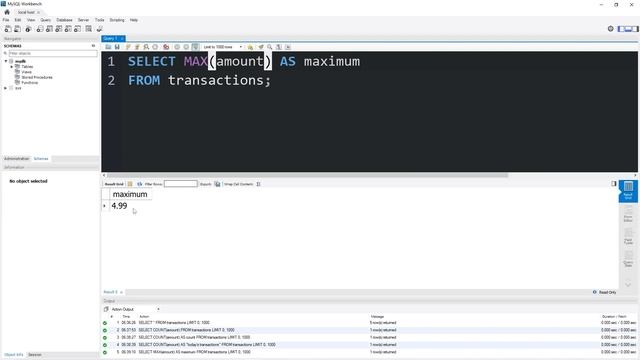
Task: Click the Filter objects search field
Action: (53, 53)
